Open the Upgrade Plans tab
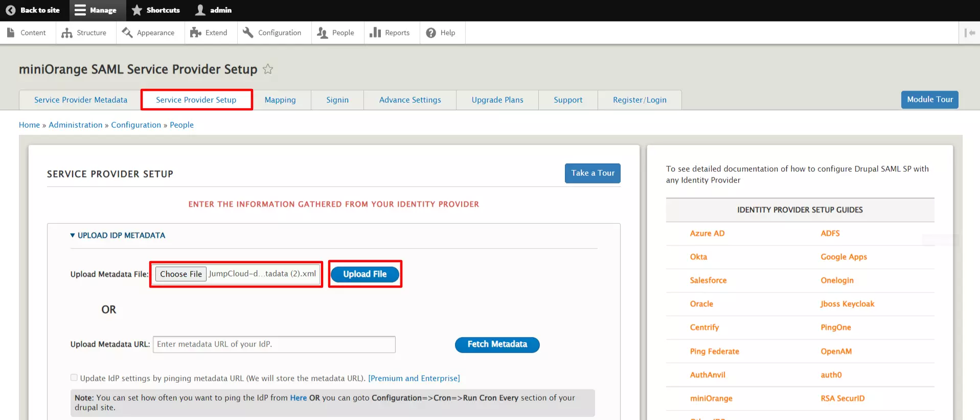The width and height of the screenshot is (980, 420). pos(497,100)
